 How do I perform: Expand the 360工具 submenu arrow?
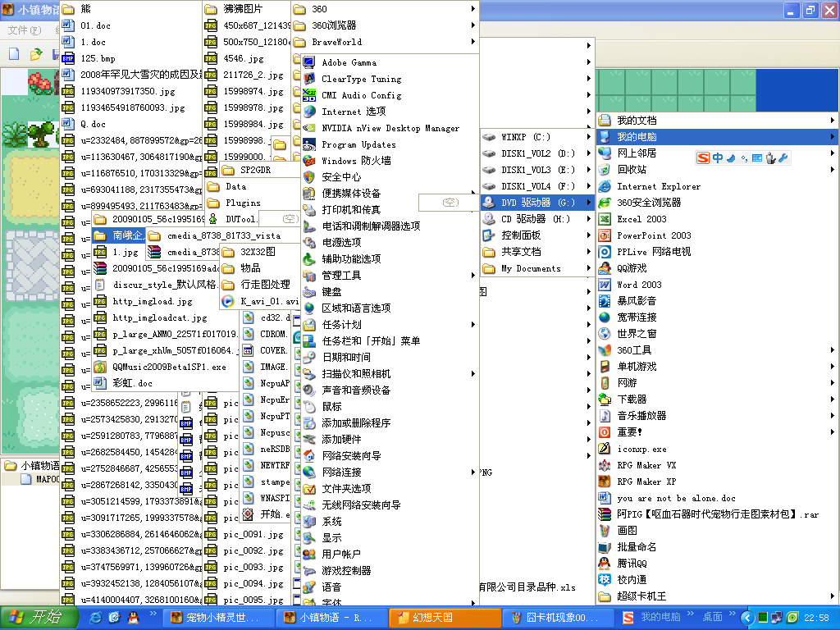(833, 350)
